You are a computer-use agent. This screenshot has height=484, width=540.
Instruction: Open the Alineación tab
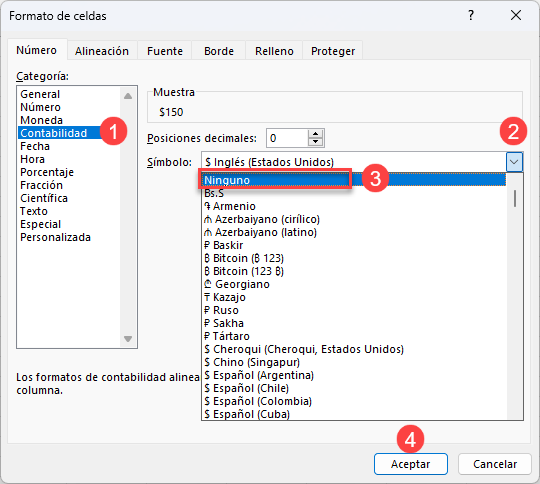102,51
